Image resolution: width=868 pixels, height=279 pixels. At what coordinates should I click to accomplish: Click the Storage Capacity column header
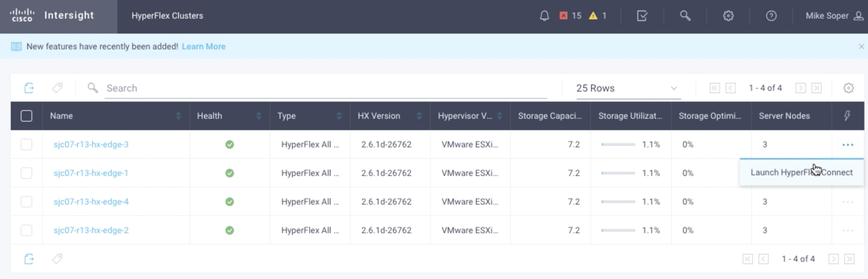click(x=550, y=116)
